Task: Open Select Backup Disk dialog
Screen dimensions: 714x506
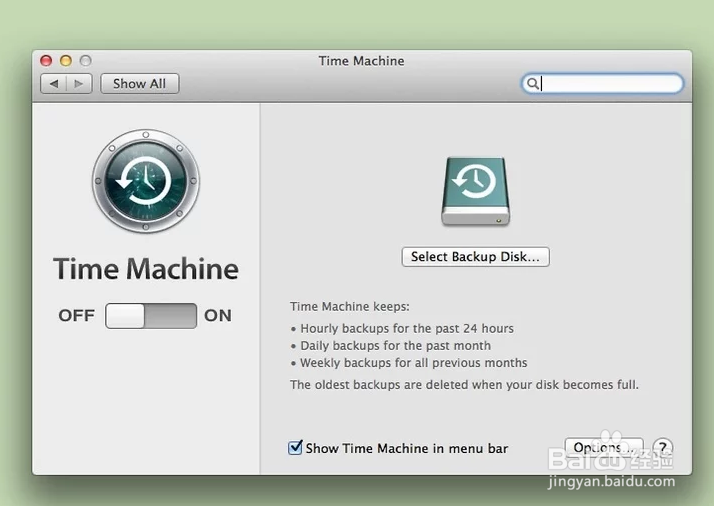Action: pyautogui.click(x=475, y=257)
